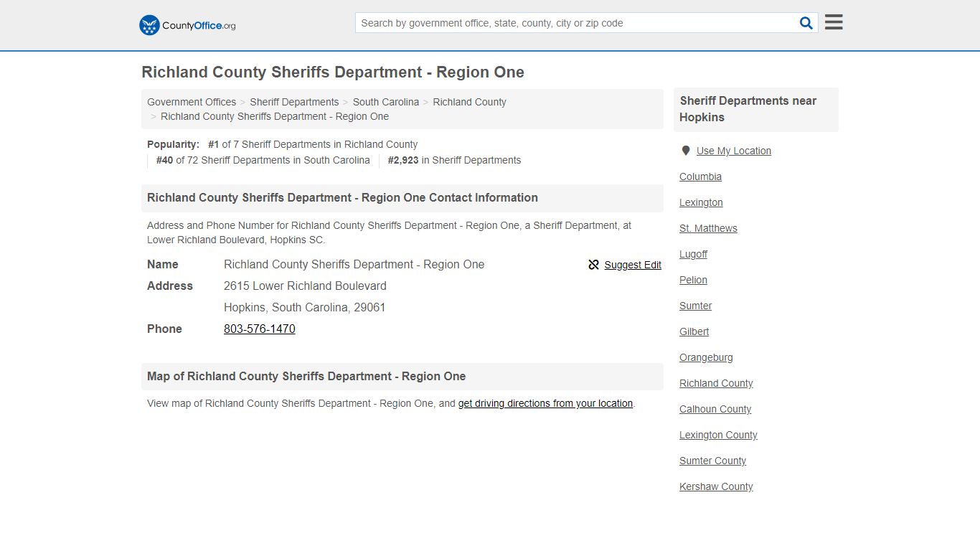This screenshot has height=551, width=980.
Task: Click the text Hopkins, South Carolina, 29061
Action: pos(305,307)
